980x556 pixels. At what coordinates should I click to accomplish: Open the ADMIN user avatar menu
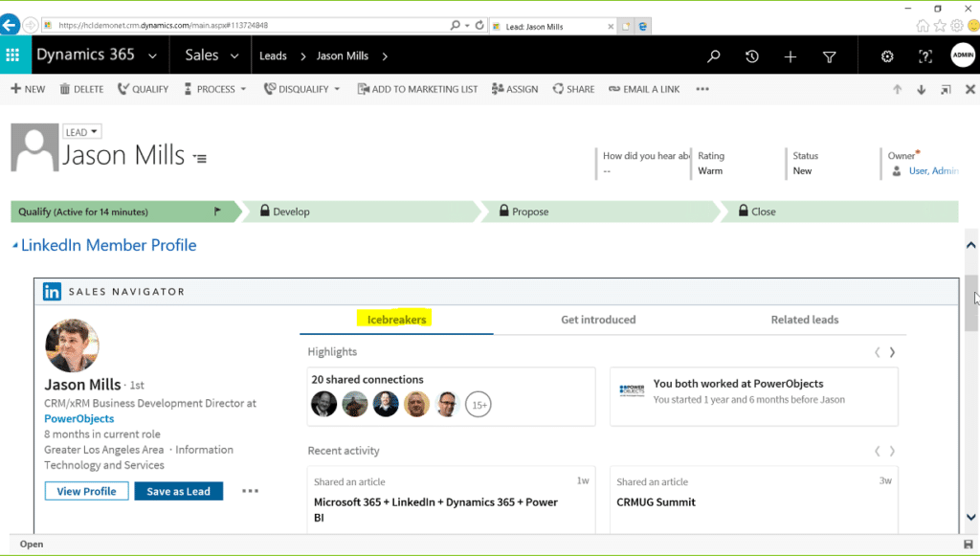963,55
